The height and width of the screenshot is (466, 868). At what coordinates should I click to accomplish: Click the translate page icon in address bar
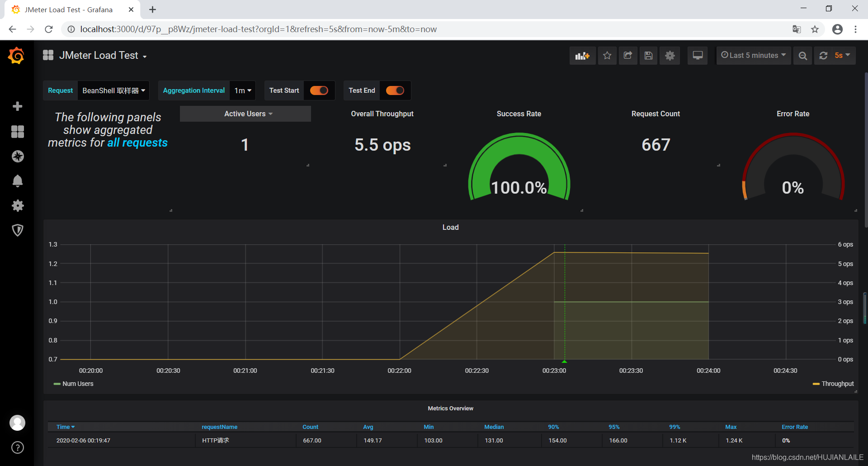pyautogui.click(x=797, y=29)
